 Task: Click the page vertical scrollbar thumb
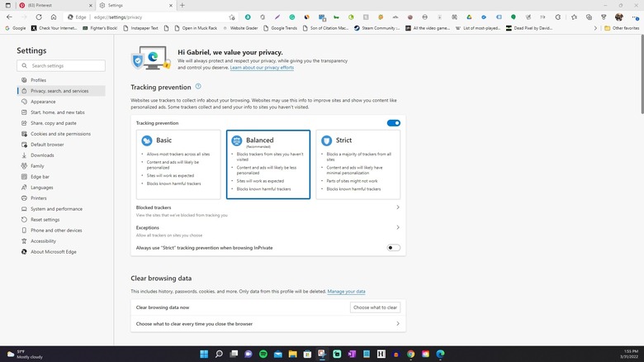(x=642, y=74)
